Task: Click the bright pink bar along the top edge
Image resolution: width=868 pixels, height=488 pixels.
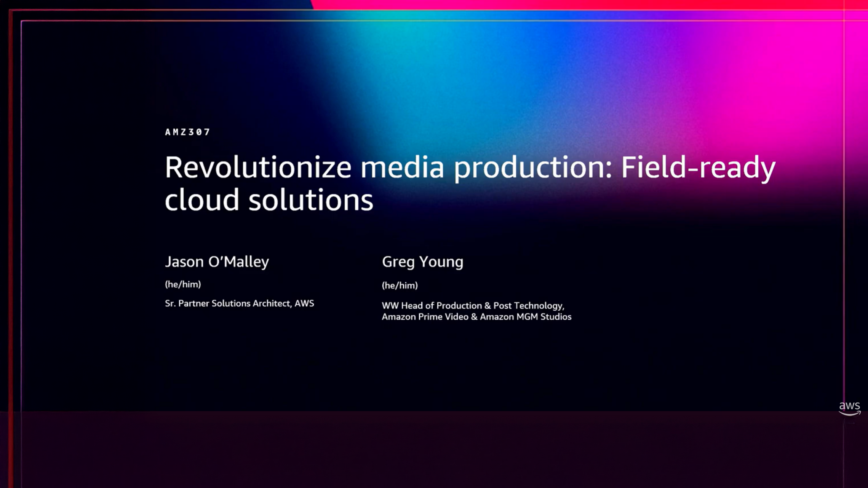Action: point(571,5)
